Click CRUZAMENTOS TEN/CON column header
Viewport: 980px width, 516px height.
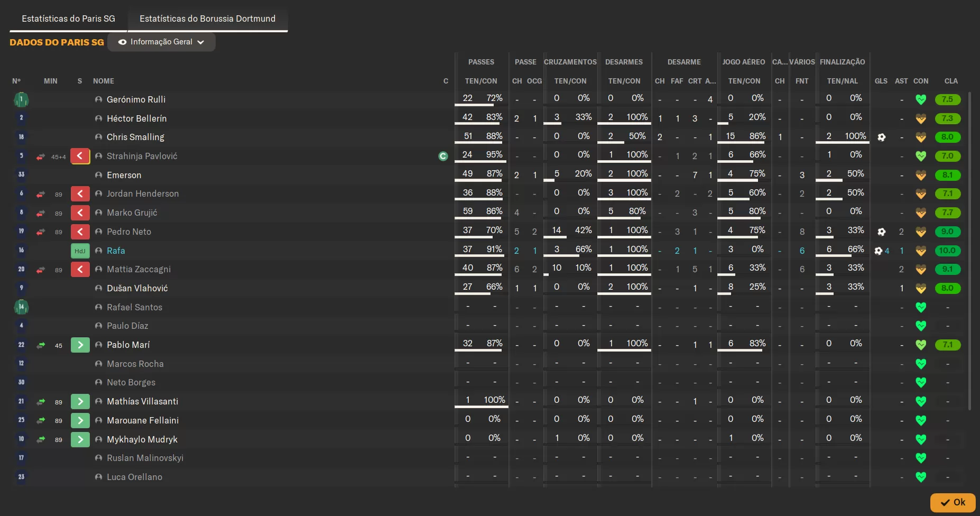(570, 81)
